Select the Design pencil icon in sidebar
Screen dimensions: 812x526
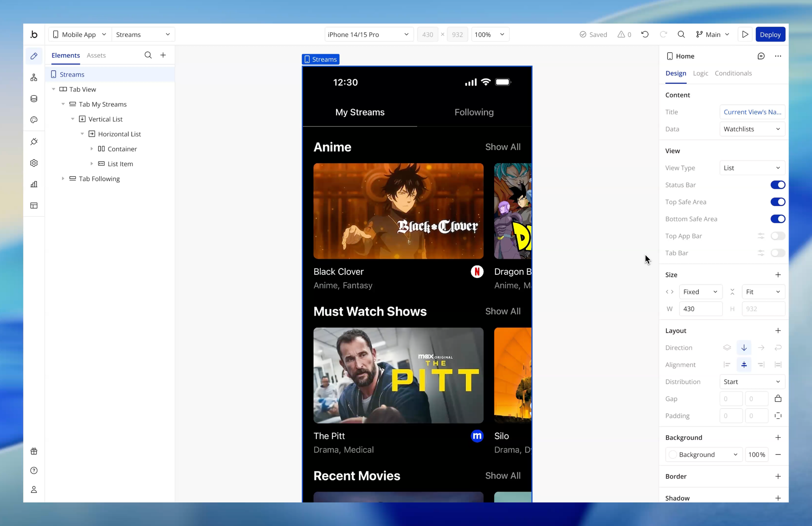tap(34, 56)
